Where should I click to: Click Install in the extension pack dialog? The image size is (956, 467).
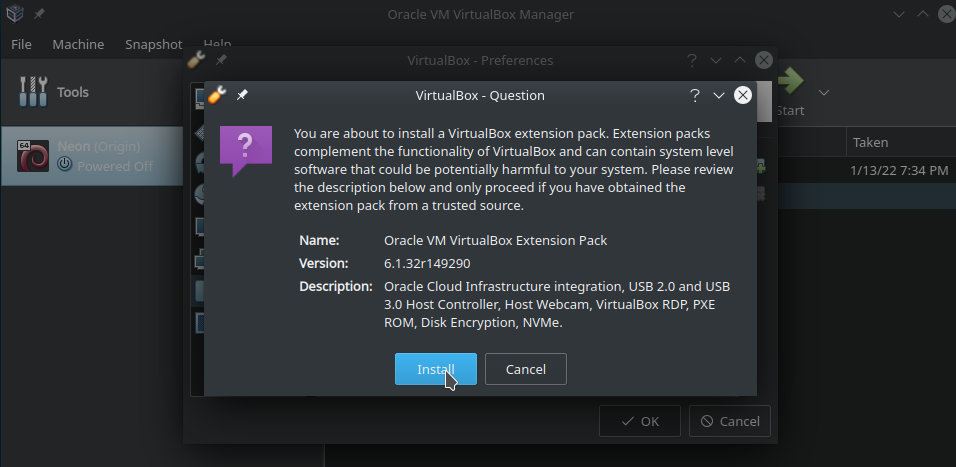[435, 369]
